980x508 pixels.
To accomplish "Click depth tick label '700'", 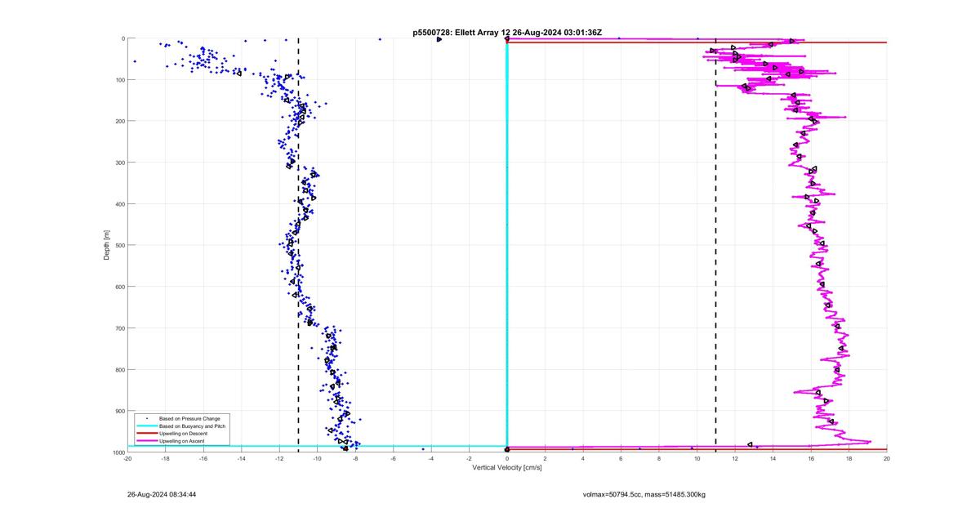I will 118,328.
